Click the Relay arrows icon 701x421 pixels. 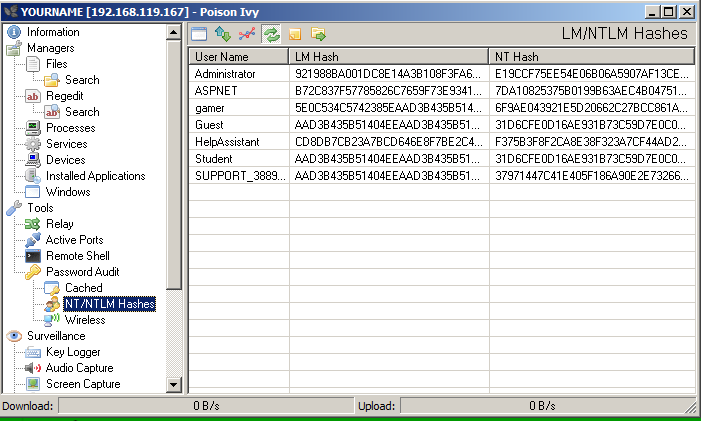tap(33, 224)
